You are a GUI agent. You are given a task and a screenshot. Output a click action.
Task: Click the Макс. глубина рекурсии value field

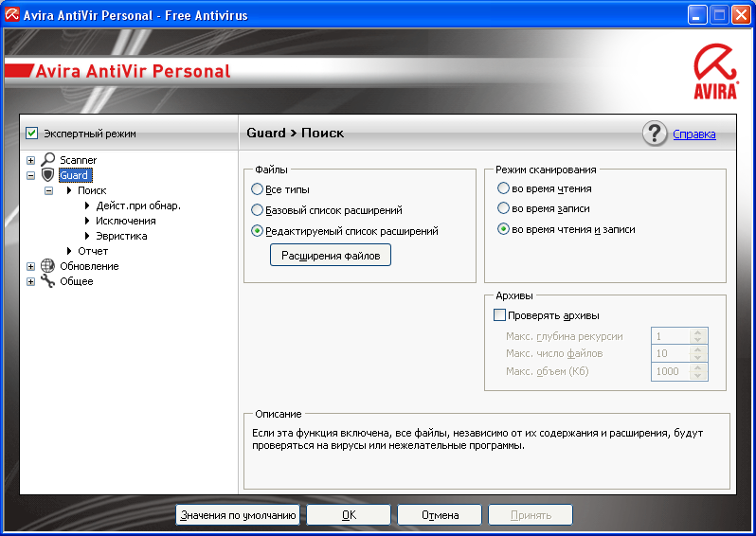click(x=671, y=336)
